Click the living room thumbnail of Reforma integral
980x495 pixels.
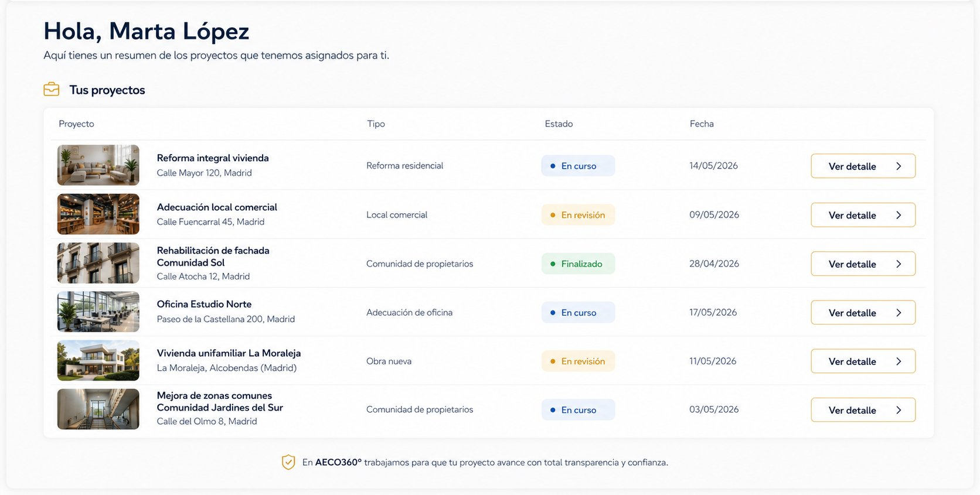coord(98,165)
